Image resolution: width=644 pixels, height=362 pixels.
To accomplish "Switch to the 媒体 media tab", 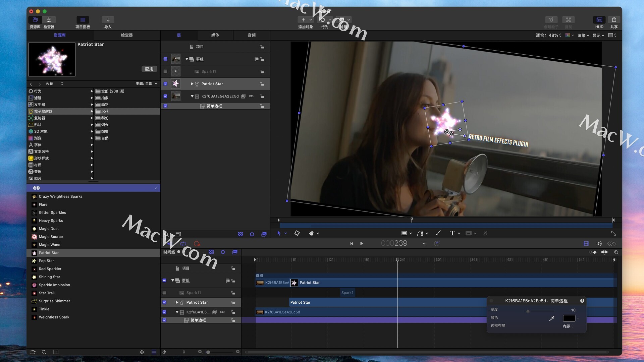I will [x=215, y=35].
